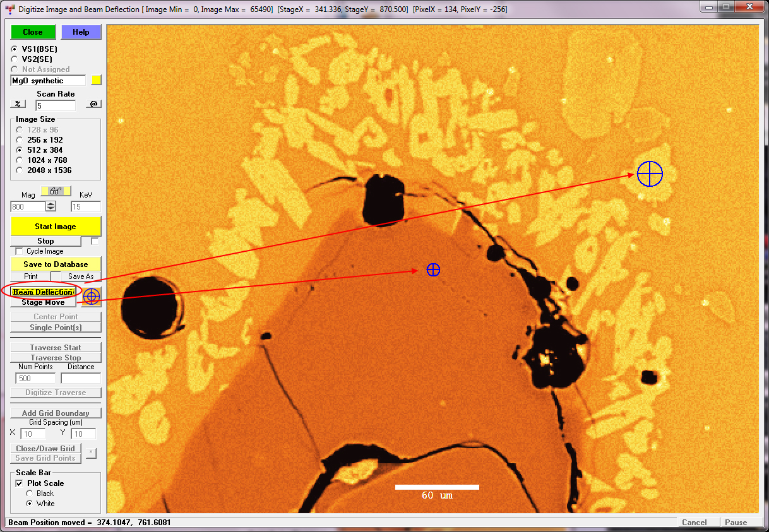Click the small blue crosshair marker on image
The height and width of the screenshot is (532, 769).
pos(433,270)
